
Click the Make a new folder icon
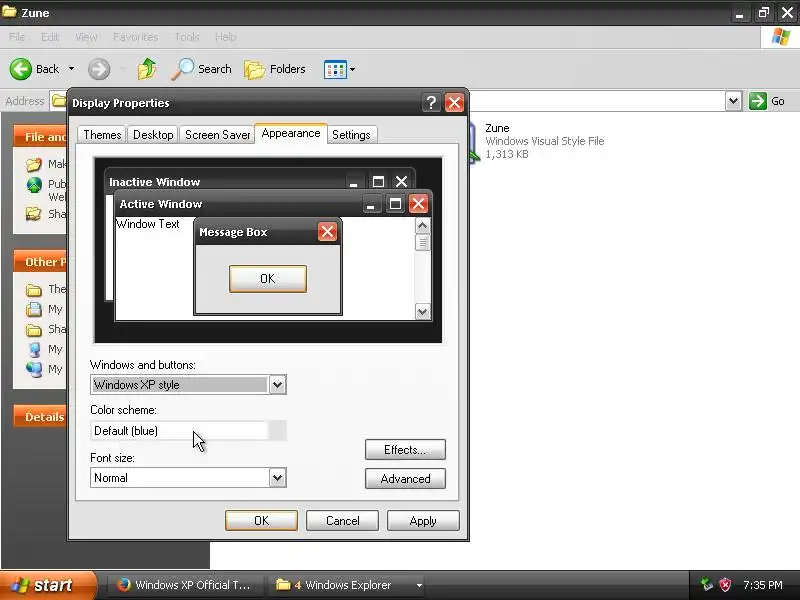point(34,164)
